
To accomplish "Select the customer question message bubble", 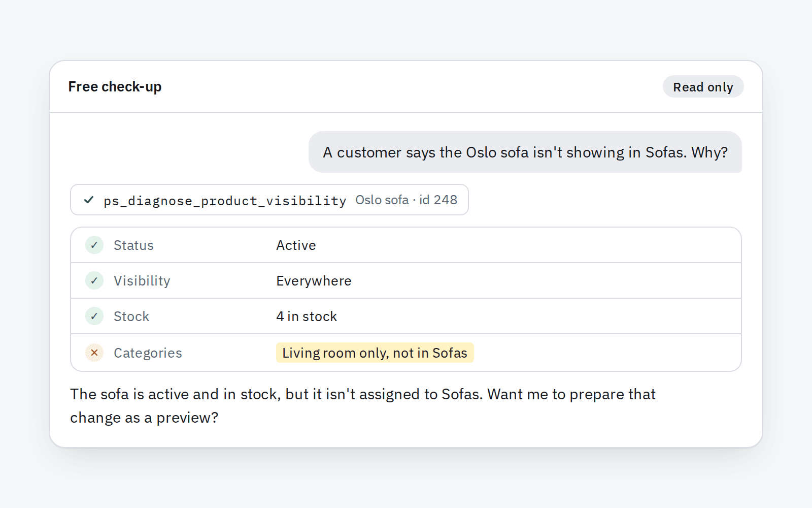I will click(x=525, y=152).
